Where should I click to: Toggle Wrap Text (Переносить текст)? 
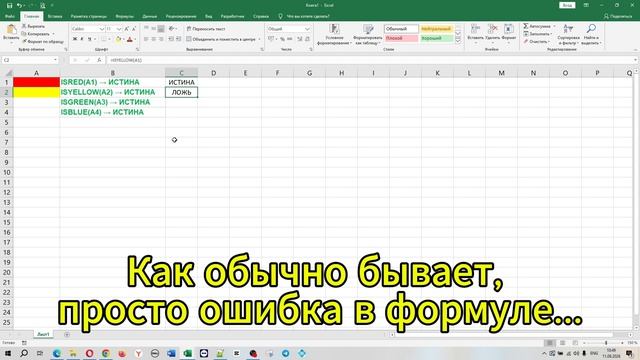click(x=206, y=29)
